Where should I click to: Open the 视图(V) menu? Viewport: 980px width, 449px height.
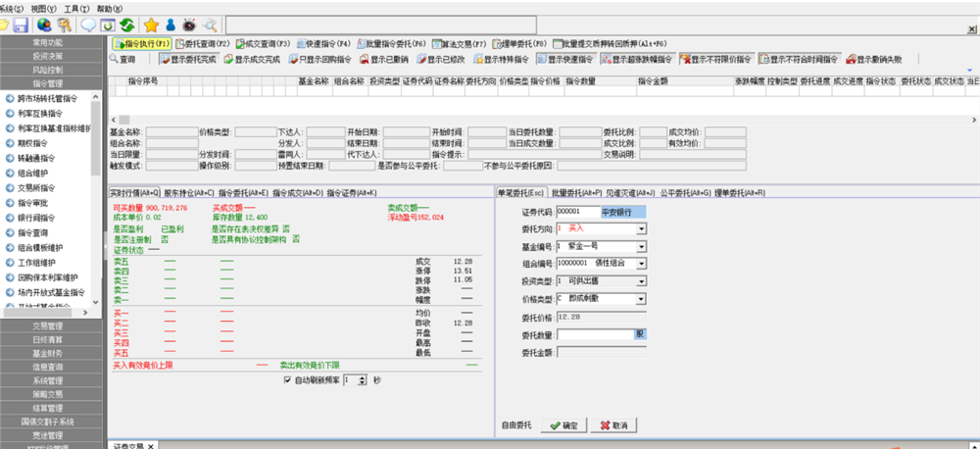43,9
